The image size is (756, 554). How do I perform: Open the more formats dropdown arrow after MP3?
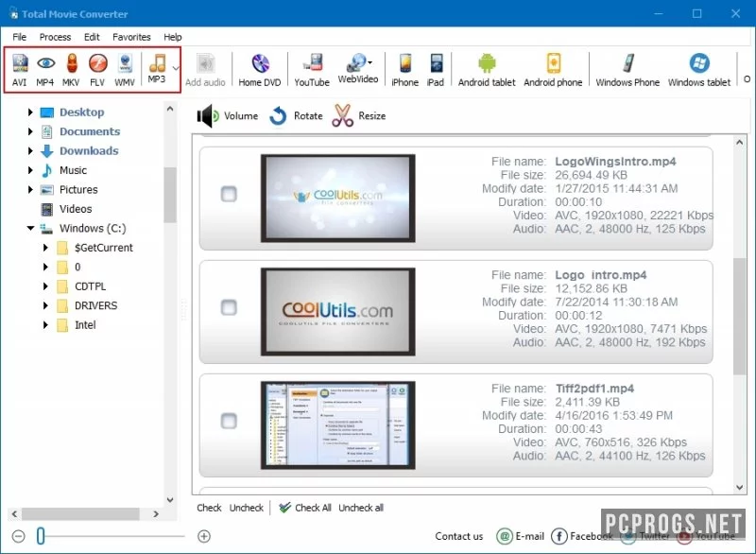176,68
